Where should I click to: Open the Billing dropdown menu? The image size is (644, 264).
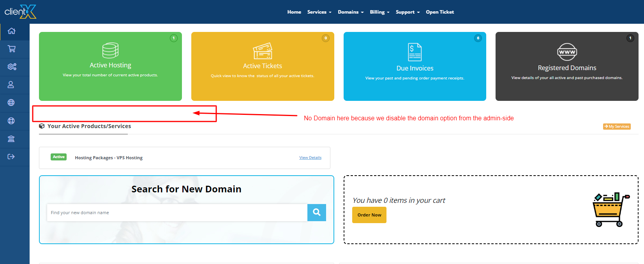[x=379, y=12]
